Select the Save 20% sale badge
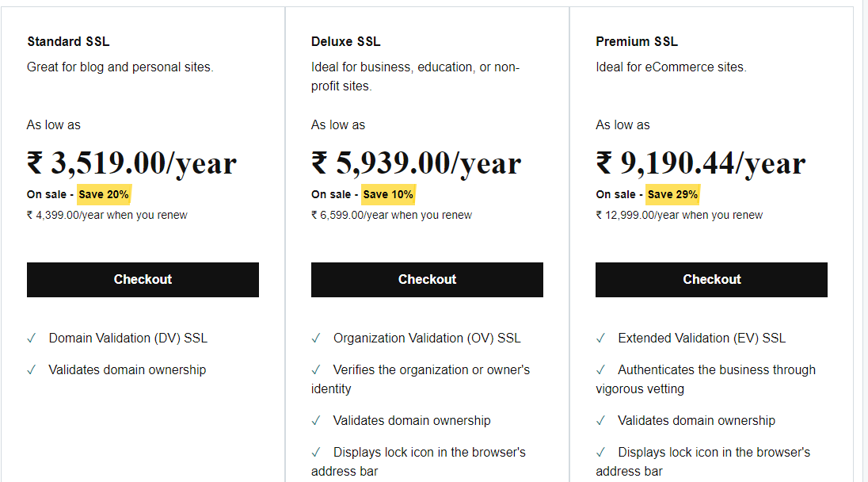 point(104,194)
